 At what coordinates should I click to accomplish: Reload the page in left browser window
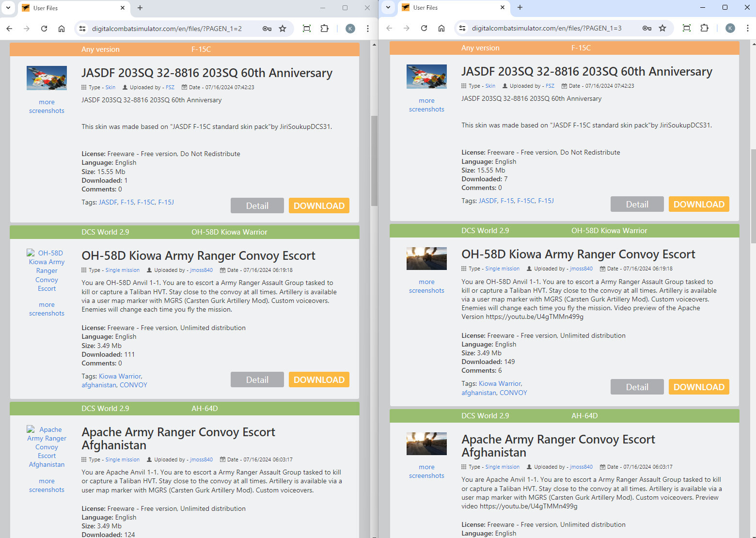(x=44, y=29)
